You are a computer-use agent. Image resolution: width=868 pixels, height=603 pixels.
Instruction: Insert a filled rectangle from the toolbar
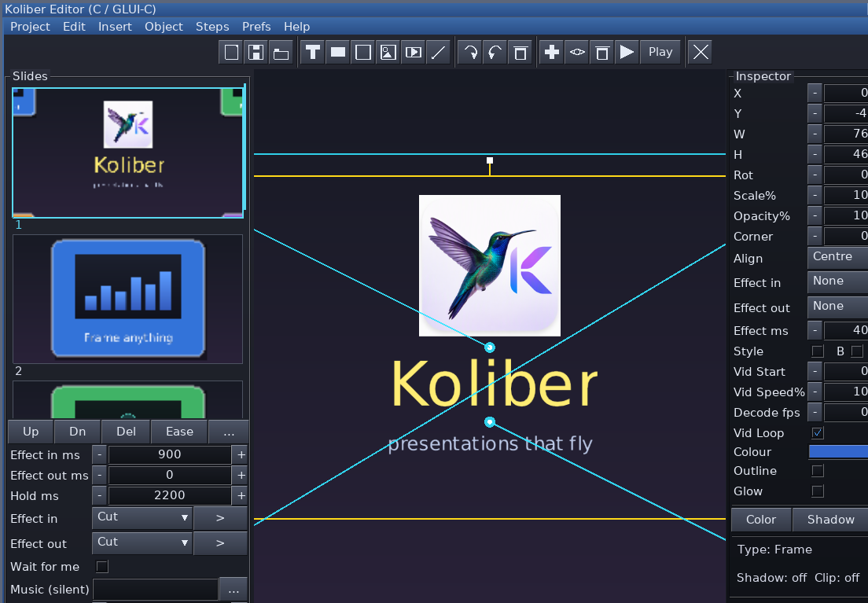(x=337, y=52)
